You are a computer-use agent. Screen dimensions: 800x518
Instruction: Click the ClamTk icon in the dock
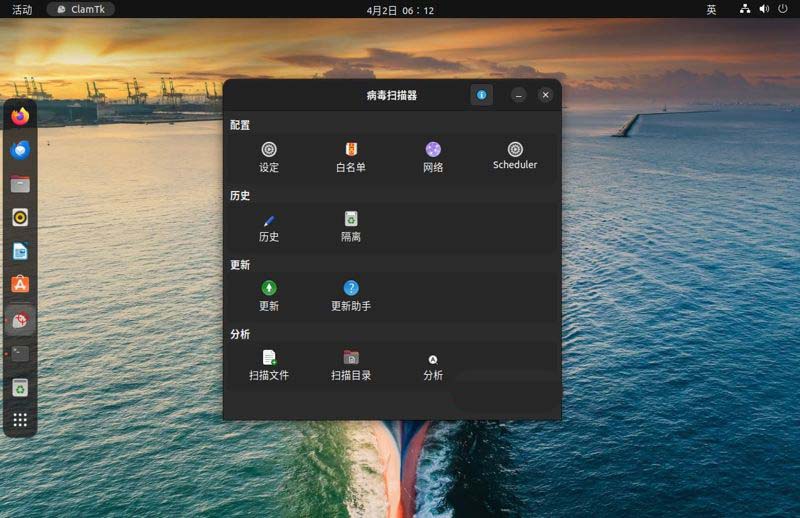[x=20, y=320]
